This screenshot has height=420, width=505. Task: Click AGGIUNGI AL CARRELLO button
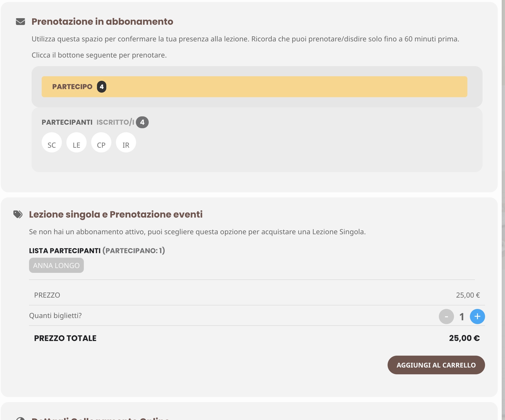tap(436, 365)
